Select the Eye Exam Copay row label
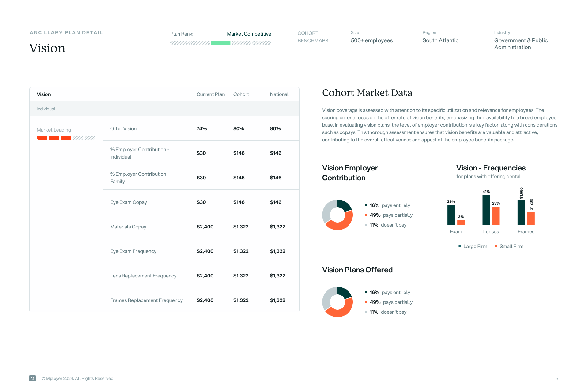The height and width of the screenshot is (390, 588). (x=128, y=202)
